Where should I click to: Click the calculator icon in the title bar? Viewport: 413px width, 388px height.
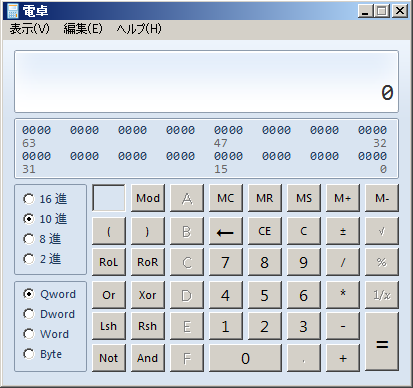coord(12,11)
